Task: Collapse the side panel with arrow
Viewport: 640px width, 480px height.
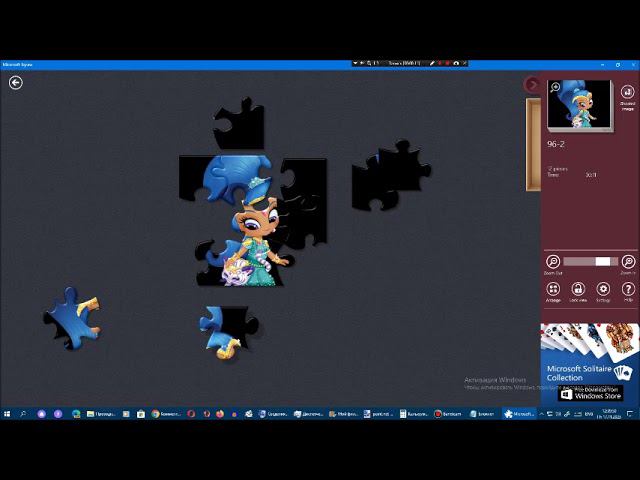Action: coord(532,84)
